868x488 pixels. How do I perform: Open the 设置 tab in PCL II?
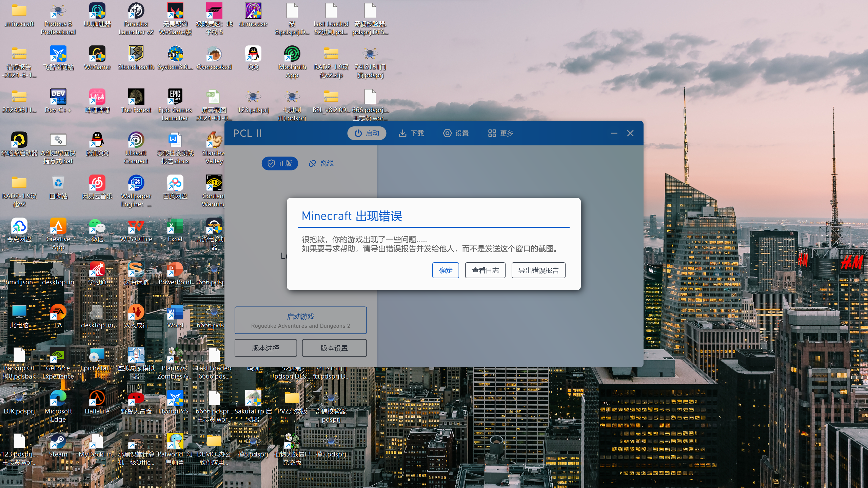click(456, 133)
